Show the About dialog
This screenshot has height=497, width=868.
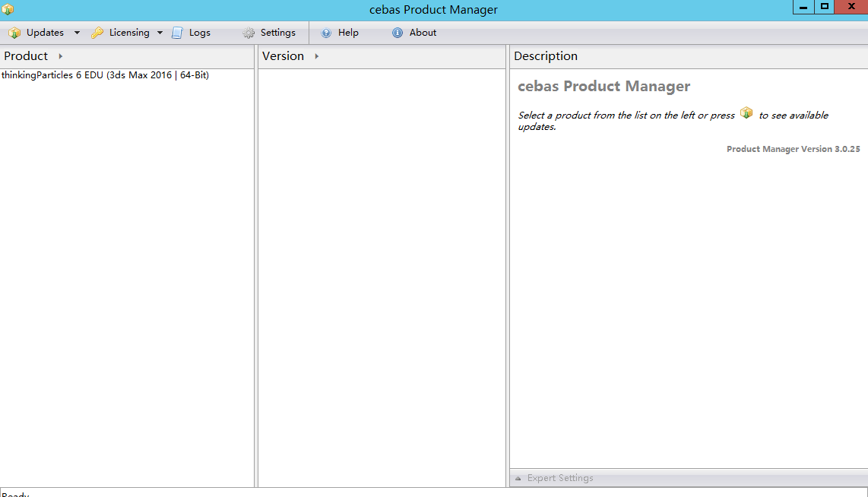point(414,33)
